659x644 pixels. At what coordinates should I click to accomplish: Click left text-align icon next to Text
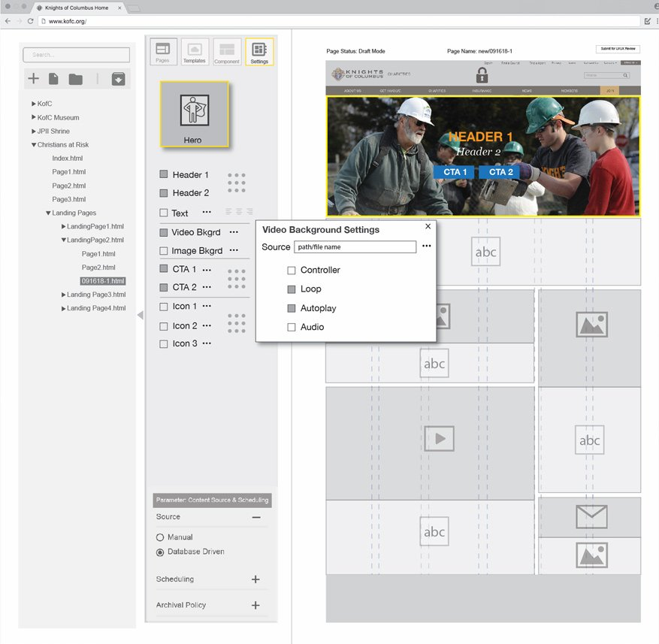click(x=228, y=211)
